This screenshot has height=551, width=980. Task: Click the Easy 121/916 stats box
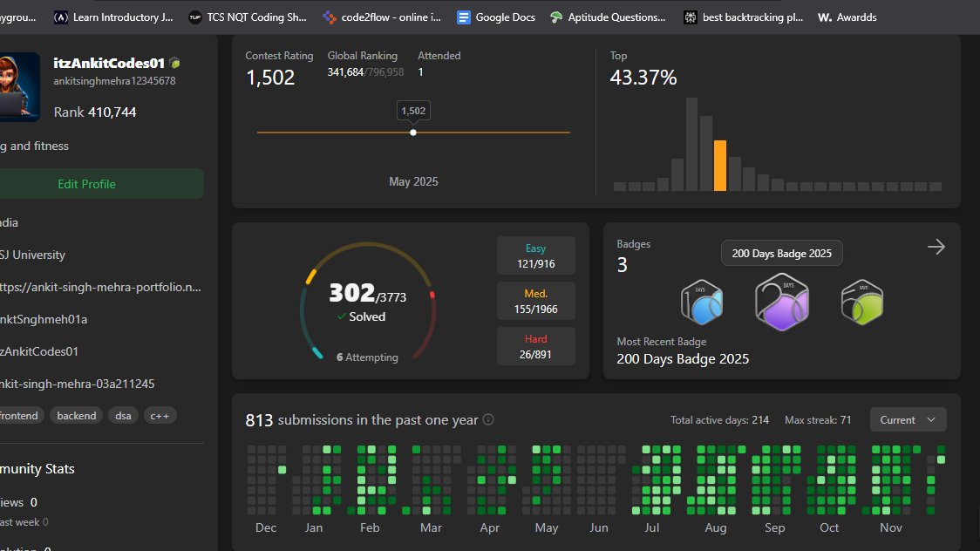[535, 255]
